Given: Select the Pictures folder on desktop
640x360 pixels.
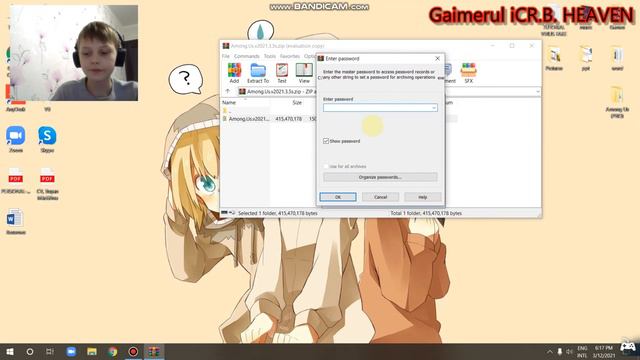Looking at the screenshot, I should [x=554, y=59].
